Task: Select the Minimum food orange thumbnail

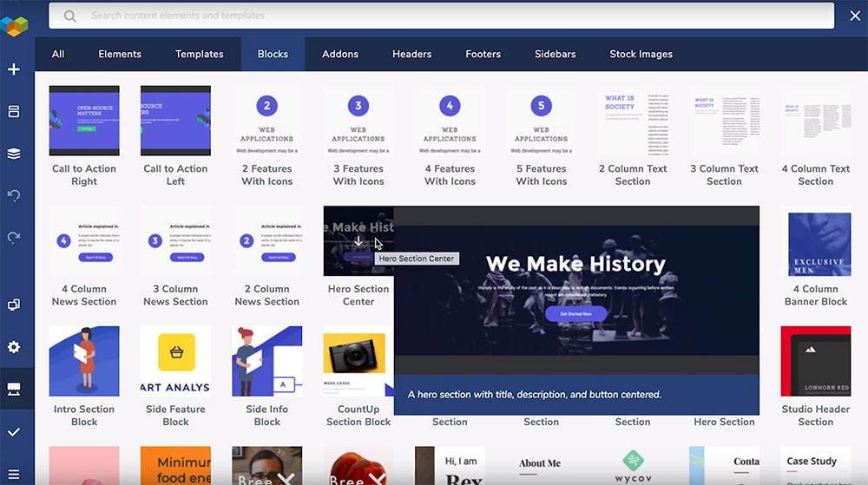Action: click(x=175, y=466)
